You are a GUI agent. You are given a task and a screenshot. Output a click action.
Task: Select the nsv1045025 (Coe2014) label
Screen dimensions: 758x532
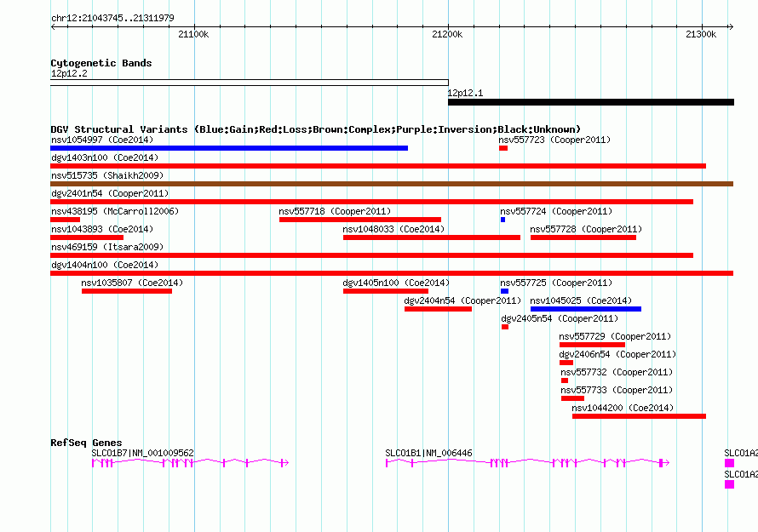pyautogui.click(x=581, y=300)
